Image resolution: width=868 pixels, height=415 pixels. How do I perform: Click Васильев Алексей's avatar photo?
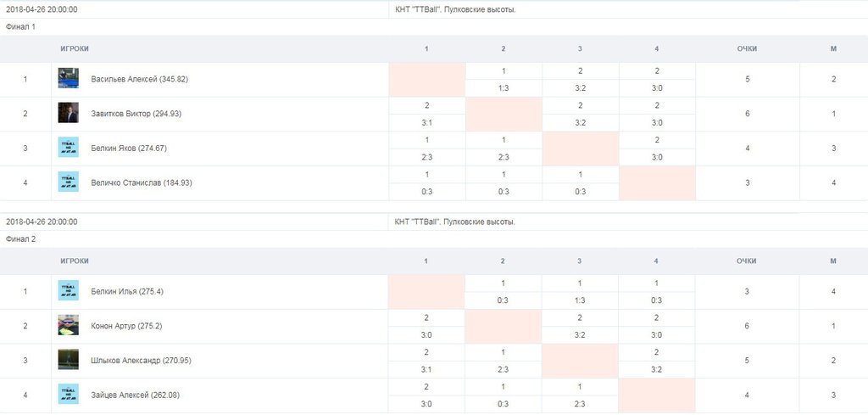[x=69, y=79]
